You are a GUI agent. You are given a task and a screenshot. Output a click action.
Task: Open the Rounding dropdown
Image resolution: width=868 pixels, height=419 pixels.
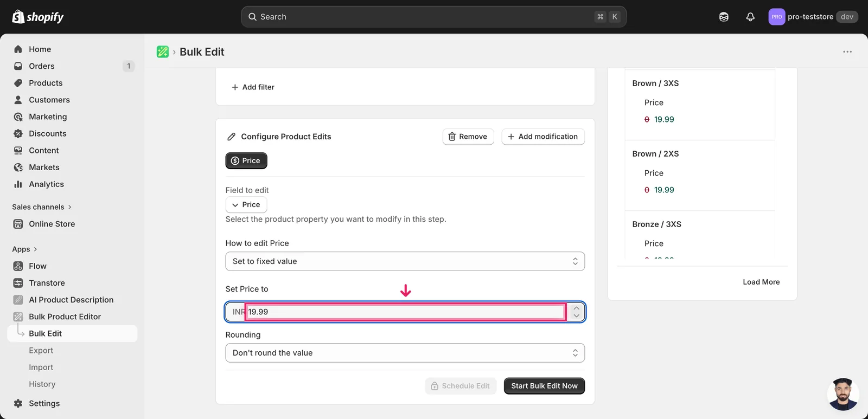[x=405, y=353]
